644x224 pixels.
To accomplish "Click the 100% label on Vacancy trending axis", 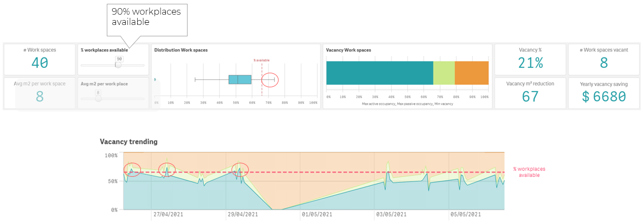I will (x=112, y=155).
